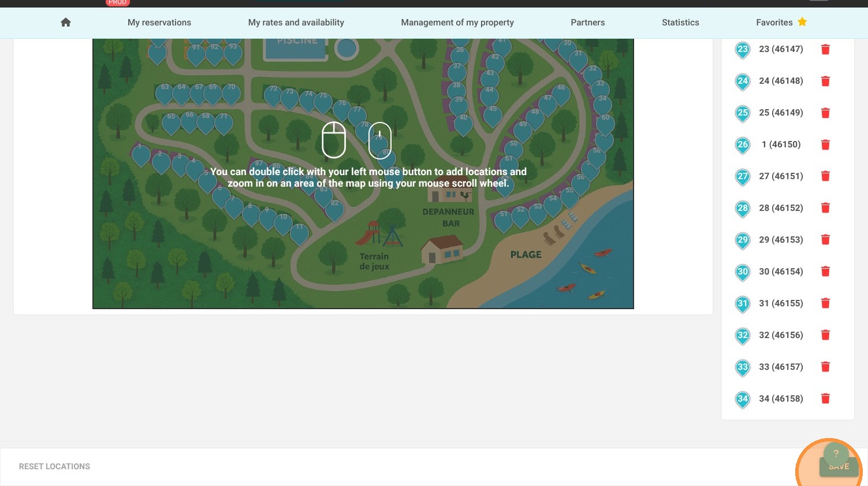Open My rates and availability menu
The height and width of the screenshot is (486, 868).
click(x=296, y=23)
